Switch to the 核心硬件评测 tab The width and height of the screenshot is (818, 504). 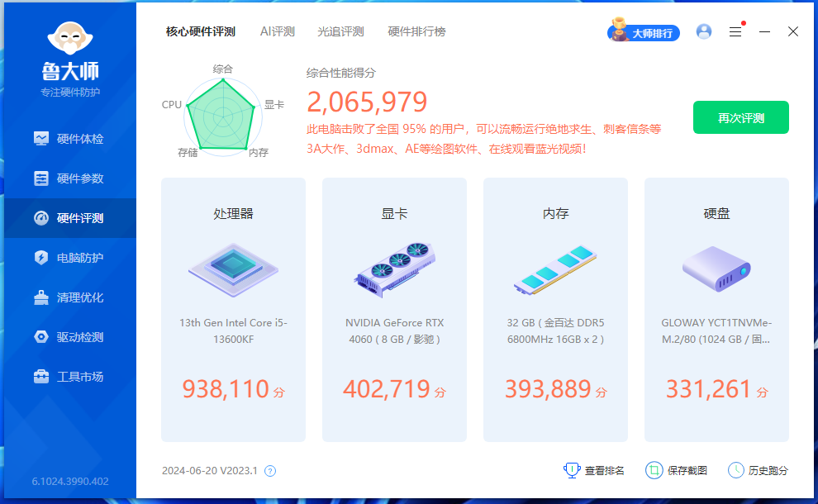point(200,32)
